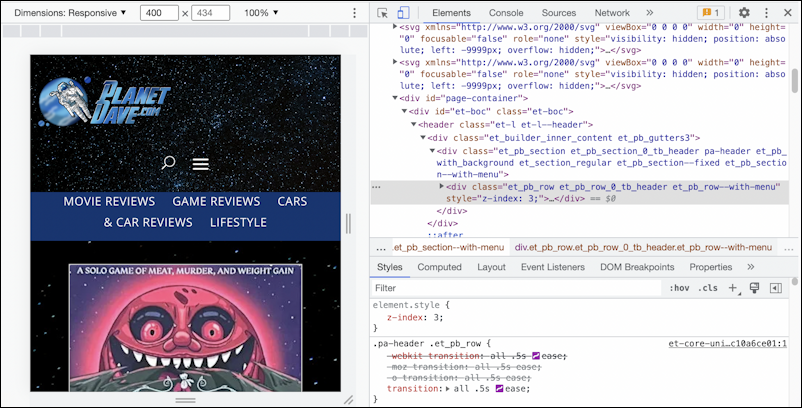Click the plus new style rule icon
This screenshot has width=802, height=408.
tap(733, 288)
